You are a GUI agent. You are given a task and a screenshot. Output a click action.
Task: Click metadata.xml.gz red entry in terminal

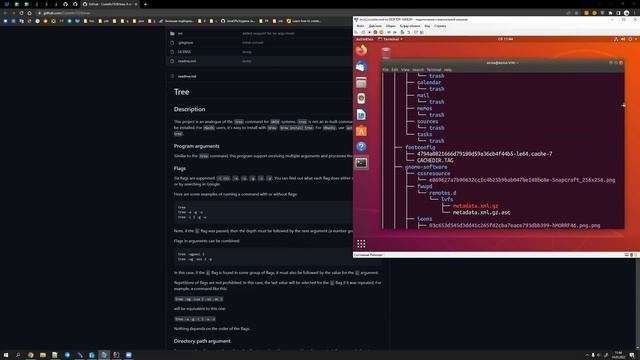[476, 206]
